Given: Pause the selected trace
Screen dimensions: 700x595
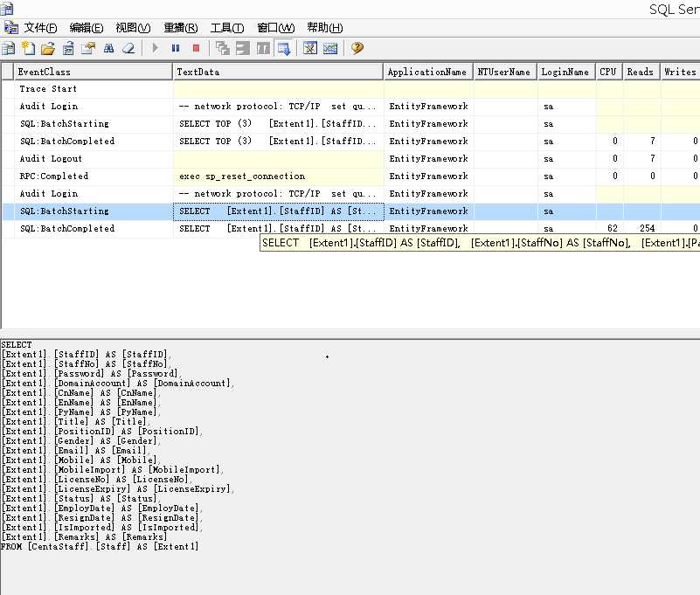Looking at the screenshot, I should coord(176,48).
